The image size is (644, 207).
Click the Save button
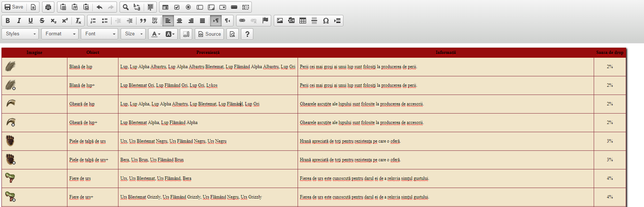point(14,7)
